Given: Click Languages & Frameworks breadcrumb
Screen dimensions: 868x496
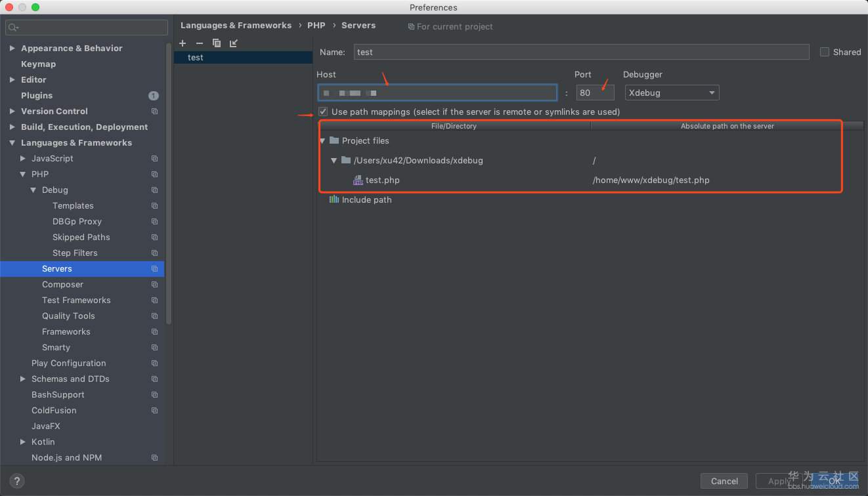Looking at the screenshot, I should coord(236,25).
